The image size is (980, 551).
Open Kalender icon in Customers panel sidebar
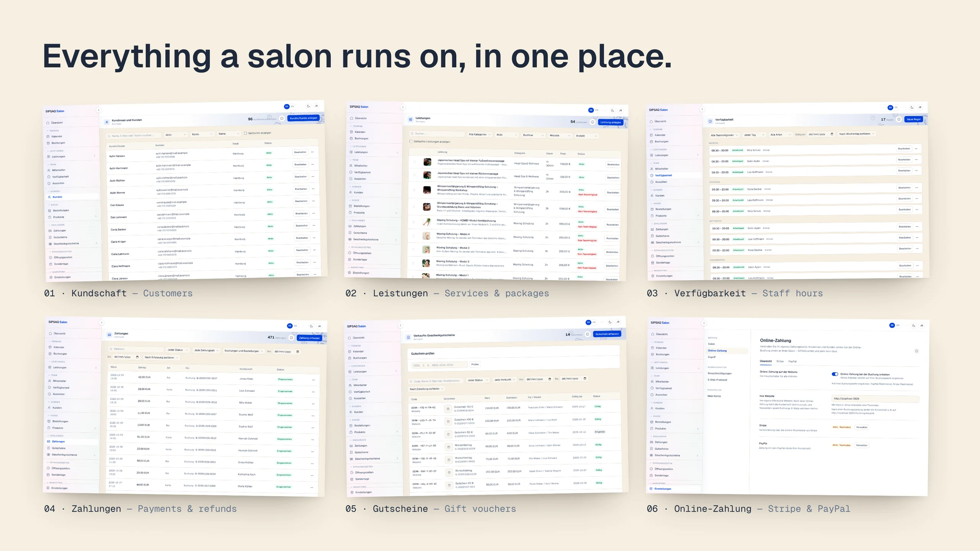(48, 137)
